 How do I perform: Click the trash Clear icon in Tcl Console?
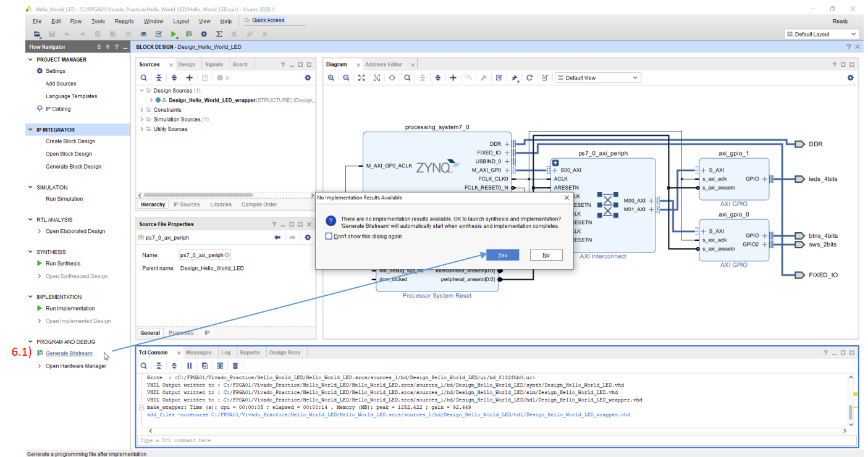point(235,366)
